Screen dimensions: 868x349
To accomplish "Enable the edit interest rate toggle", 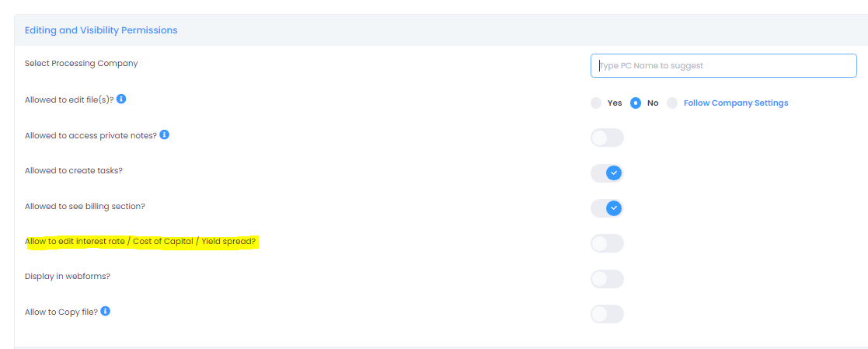I will [x=607, y=243].
